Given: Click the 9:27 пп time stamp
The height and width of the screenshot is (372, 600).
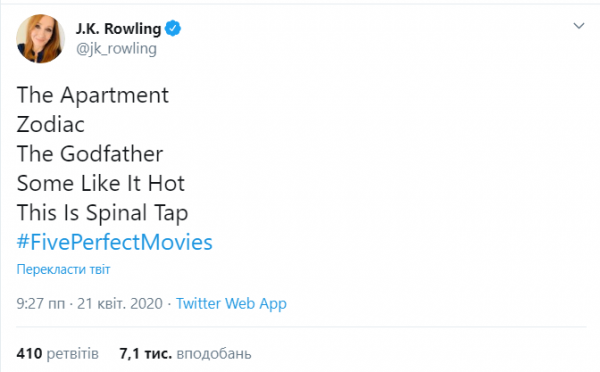Looking at the screenshot, I should pos(41,303).
